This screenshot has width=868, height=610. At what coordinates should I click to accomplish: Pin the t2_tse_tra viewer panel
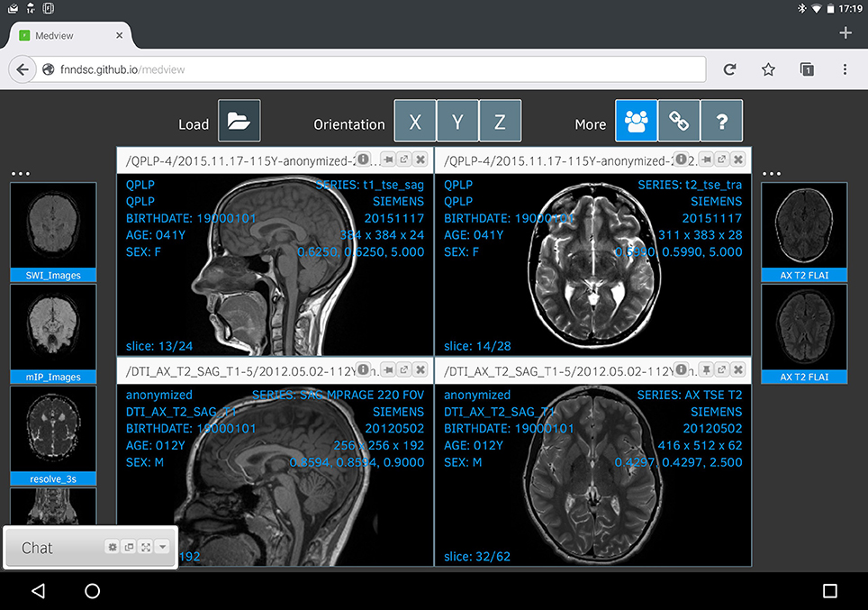click(706, 159)
